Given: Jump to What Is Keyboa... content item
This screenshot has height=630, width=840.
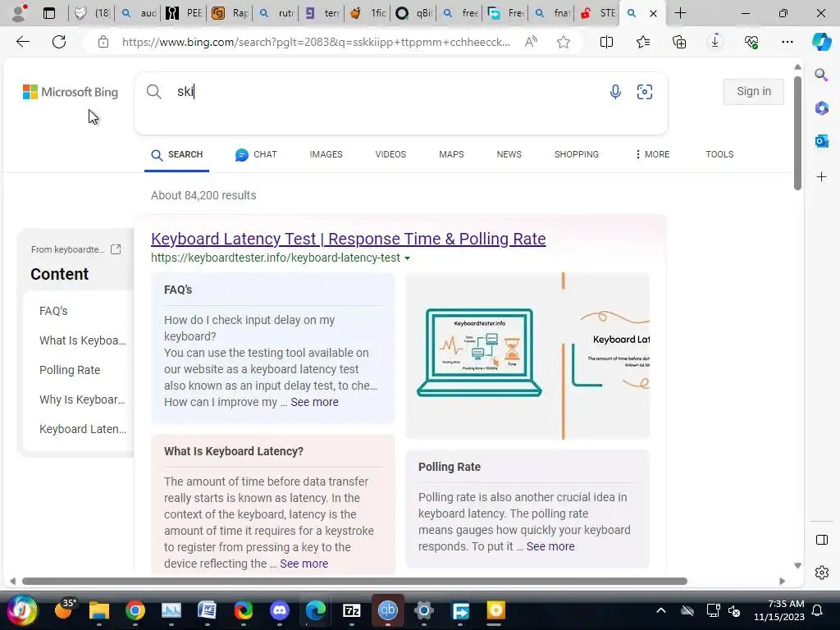Looking at the screenshot, I should (83, 340).
